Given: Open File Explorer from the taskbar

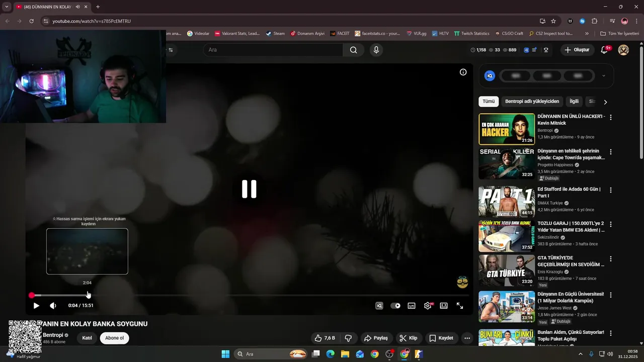Looking at the screenshot, I should [345, 354].
